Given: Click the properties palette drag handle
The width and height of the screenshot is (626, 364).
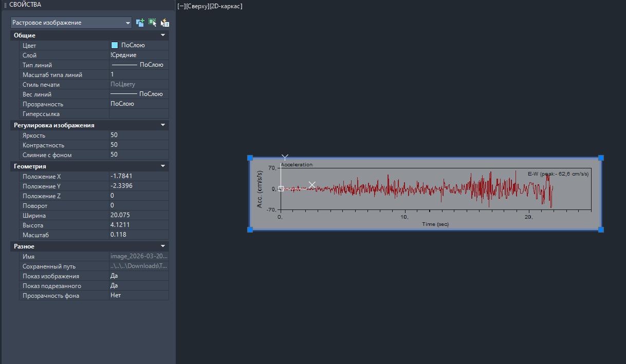Looking at the screenshot, I should pyautogui.click(x=6, y=5).
